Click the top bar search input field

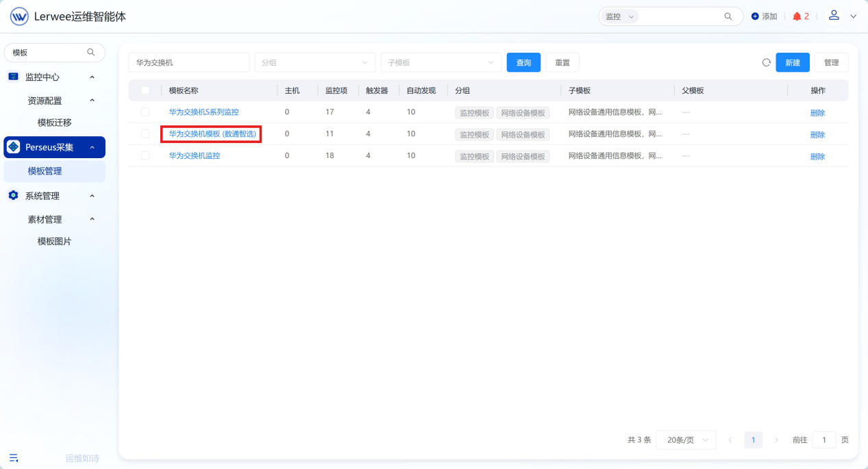point(680,16)
